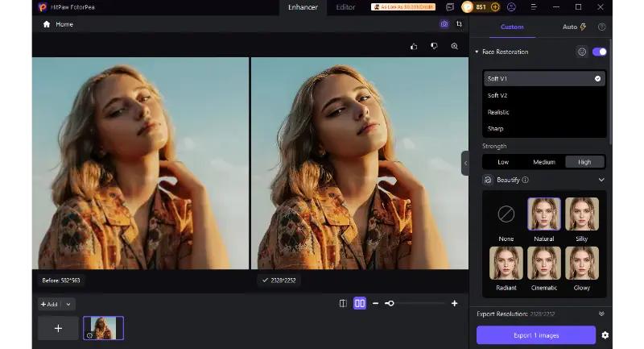Click the Home label
The image size is (644, 349).
point(64,24)
